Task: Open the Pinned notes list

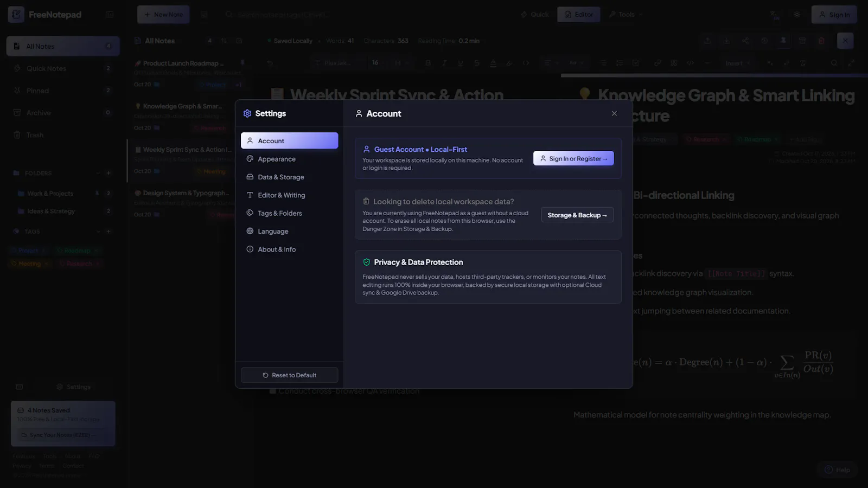Action: click(63, 91)
